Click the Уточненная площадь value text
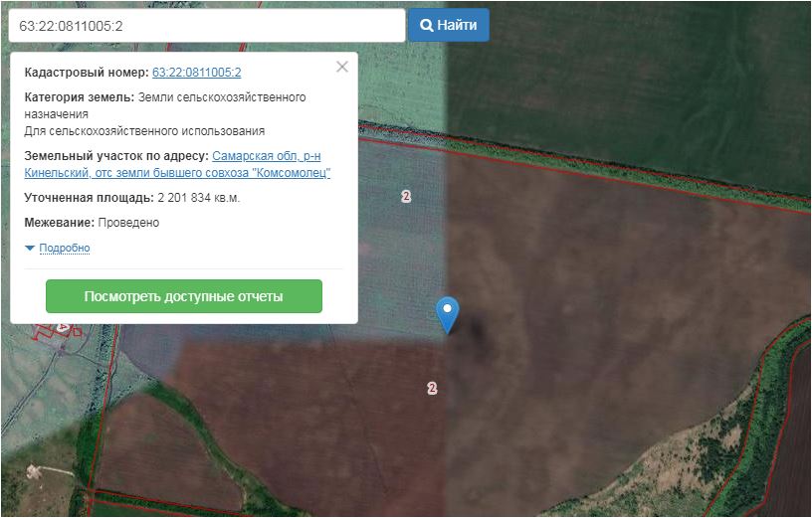 (198, 198)
